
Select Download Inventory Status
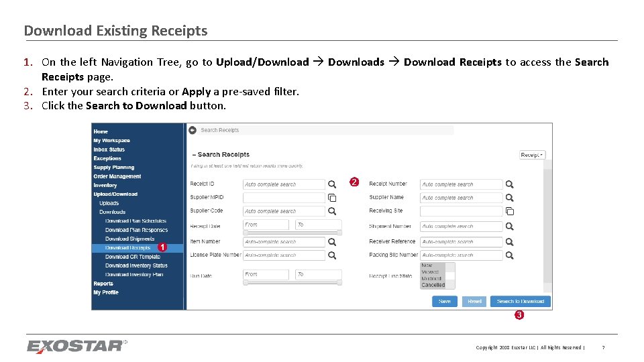[136, 265]
